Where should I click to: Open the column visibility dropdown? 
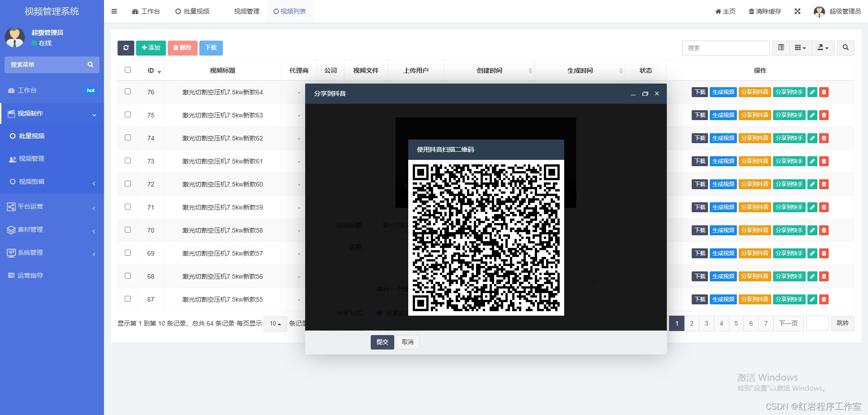800,48
